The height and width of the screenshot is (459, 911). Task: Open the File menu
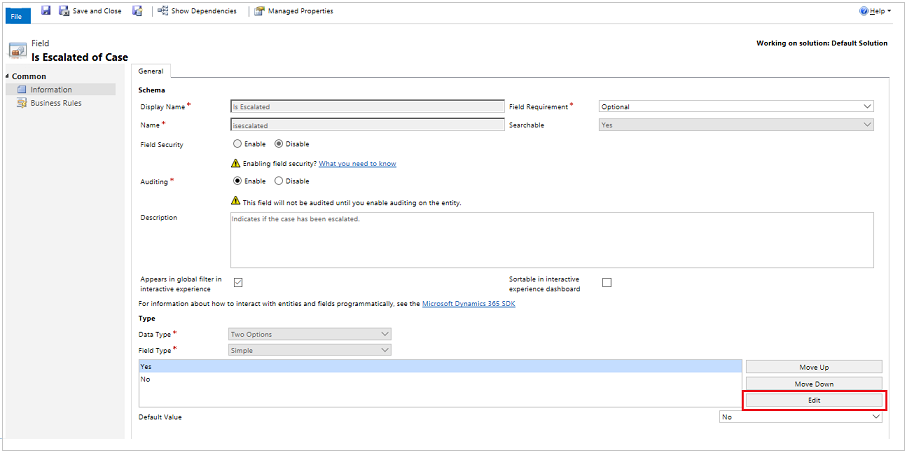[16, 17]
